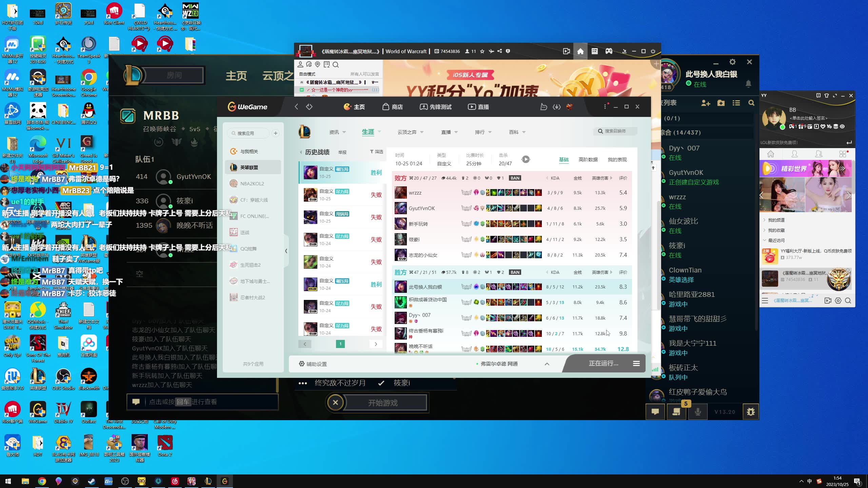The image size is (868, 488).
Task: Click the WeGame back navigation arrow
Action: (x=296, y=107)
